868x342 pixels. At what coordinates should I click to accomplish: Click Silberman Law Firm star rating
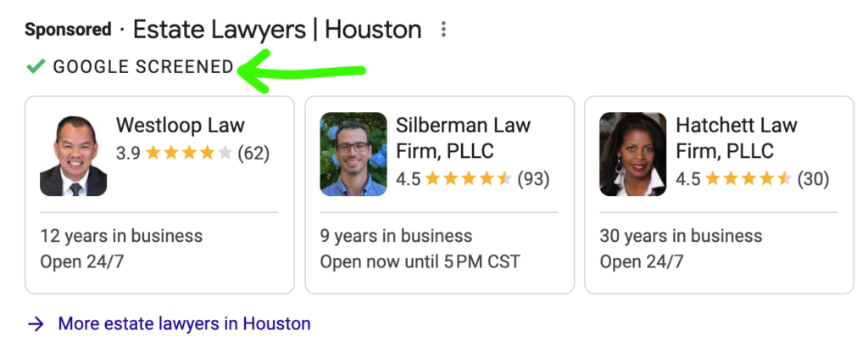click(x=469, y=178)
